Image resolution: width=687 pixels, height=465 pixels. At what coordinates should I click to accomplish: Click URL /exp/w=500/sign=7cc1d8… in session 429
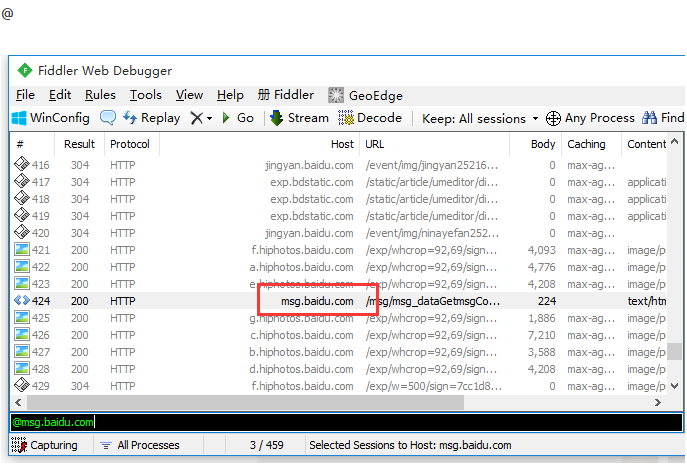434,386
